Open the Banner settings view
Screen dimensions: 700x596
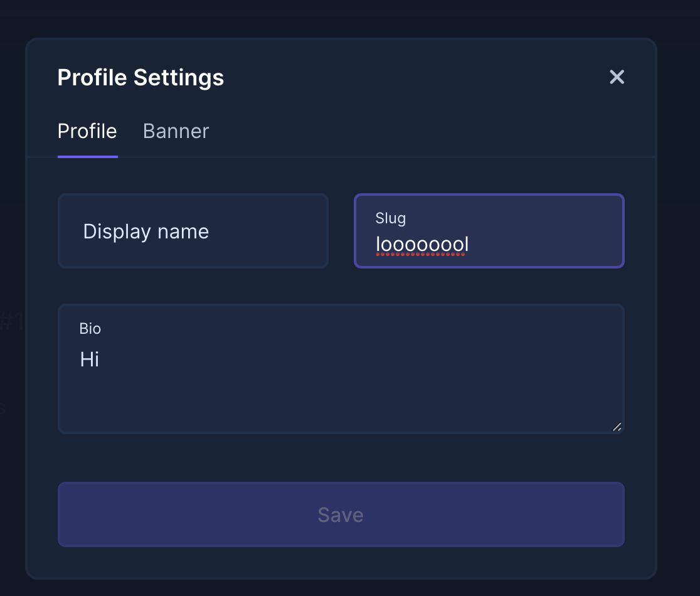[176, 131]
